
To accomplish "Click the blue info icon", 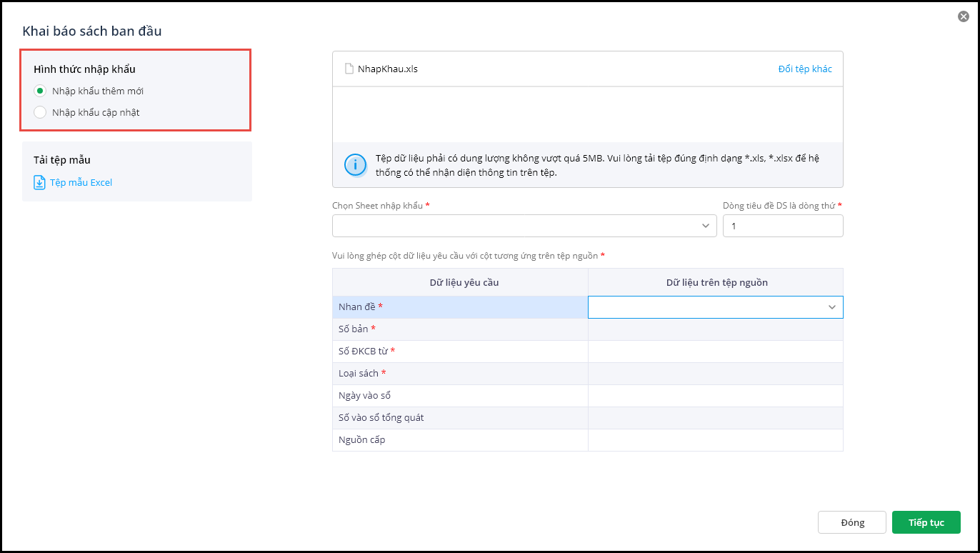I will pos(355,164).
